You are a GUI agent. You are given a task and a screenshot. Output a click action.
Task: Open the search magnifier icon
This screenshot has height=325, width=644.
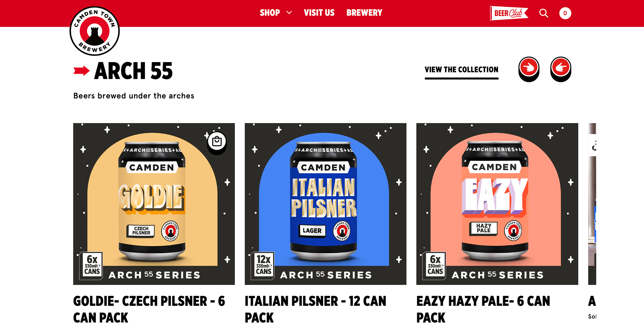click(x=544, y=13)
